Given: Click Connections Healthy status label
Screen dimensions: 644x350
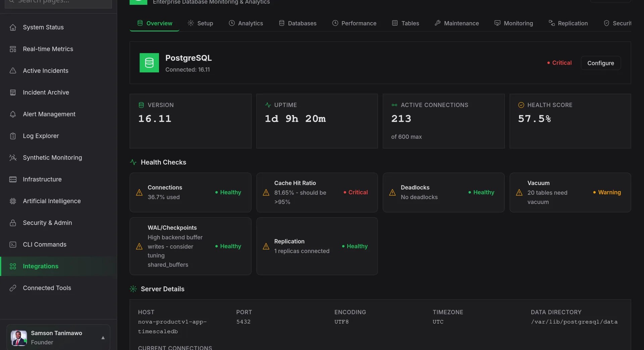Looking at the screenshot, I should click(228, 192).
